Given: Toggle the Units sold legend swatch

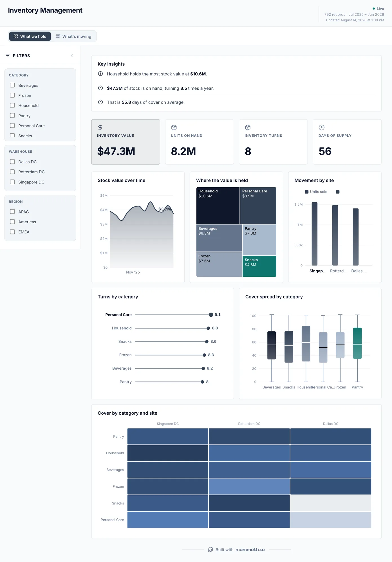Looking at the screenshot, I should (x=307, y=192).
